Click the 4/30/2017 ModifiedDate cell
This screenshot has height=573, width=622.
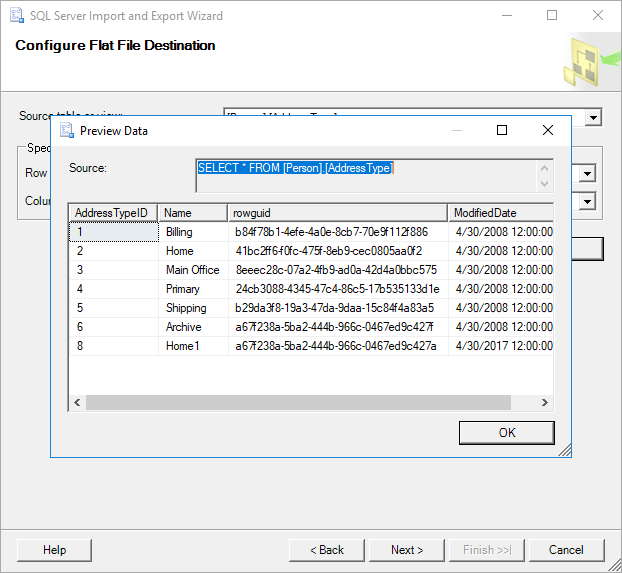click(x=501, y=346)
